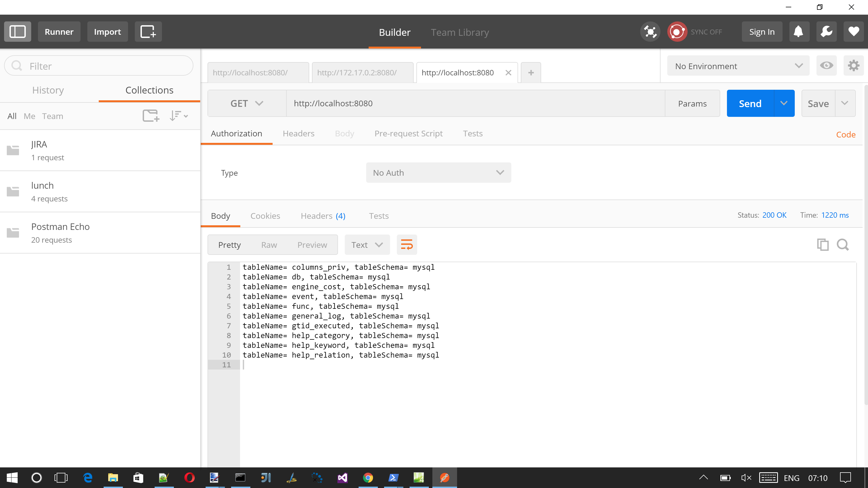Select the Preview response view

312,245
